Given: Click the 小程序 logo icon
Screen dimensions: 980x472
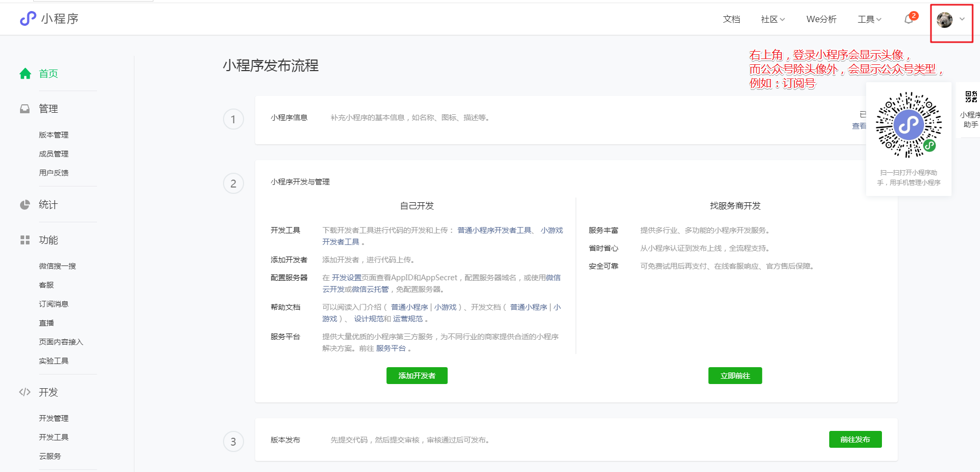Looking at the screenshot, I should click(27, 19).
